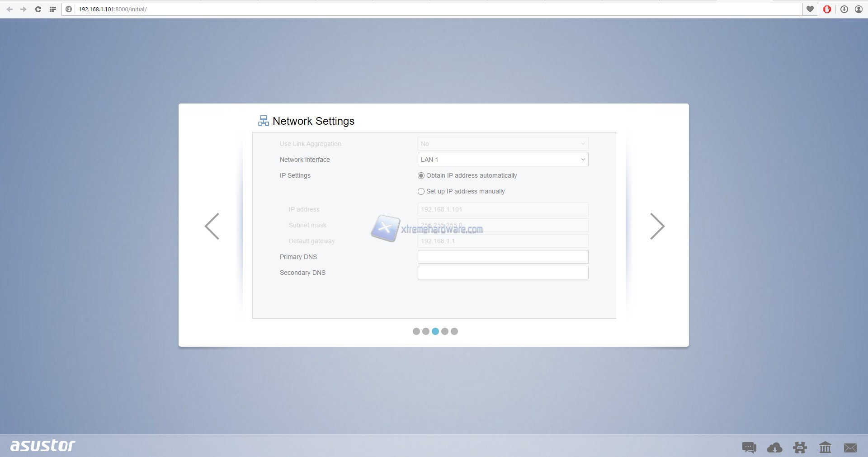Open the Network interface LAN 1 dropdown

503,160
